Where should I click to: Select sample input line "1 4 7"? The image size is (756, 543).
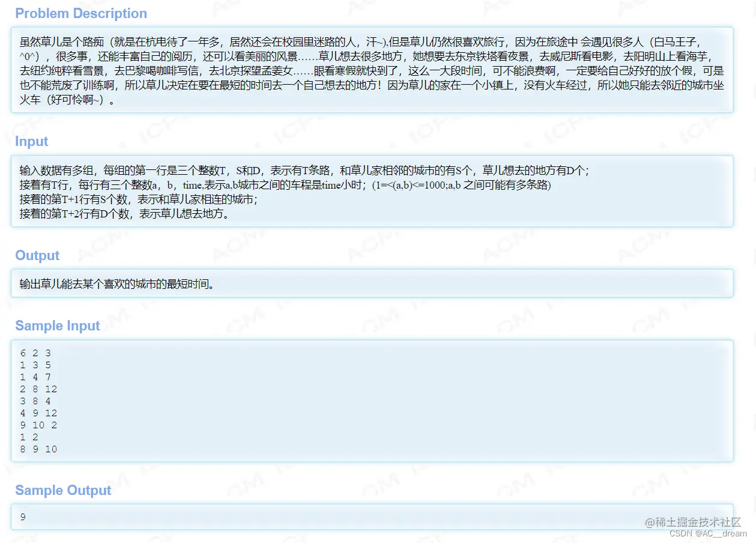35,377
